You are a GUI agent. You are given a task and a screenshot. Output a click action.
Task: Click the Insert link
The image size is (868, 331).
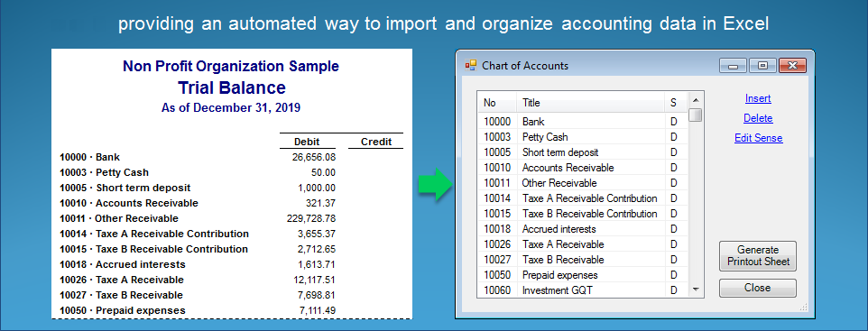tap(758, 98)
